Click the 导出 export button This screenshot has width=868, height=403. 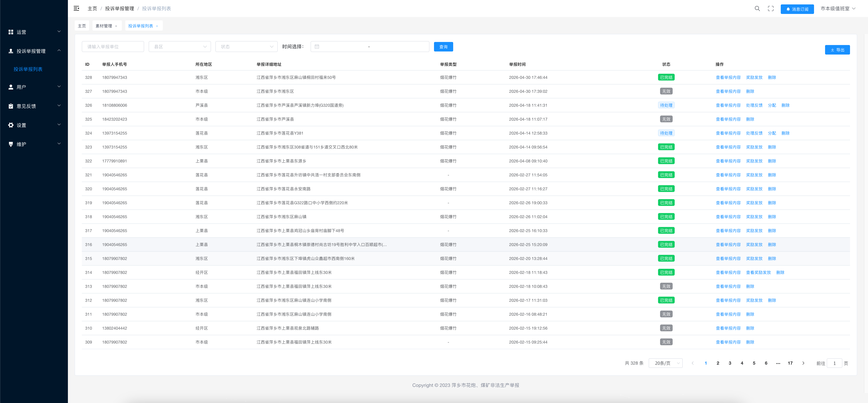tap(837, 50)
